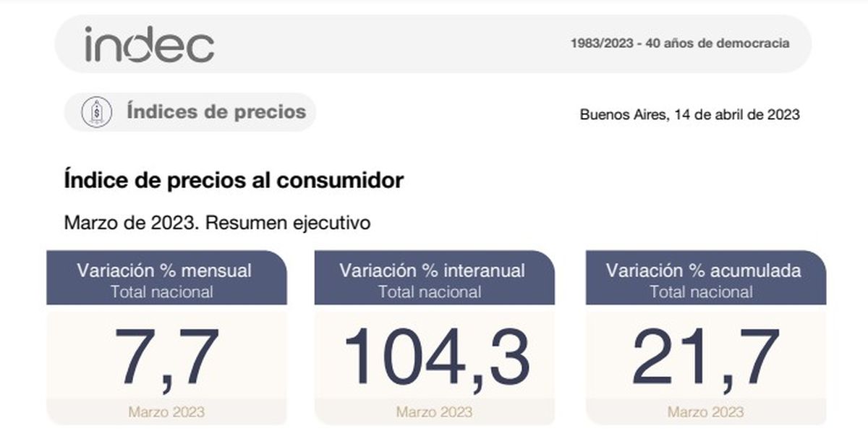Select the Índice de precios al consumidor heading
Image resolution: width=868 pixels, height=434 pixels.
234,180
